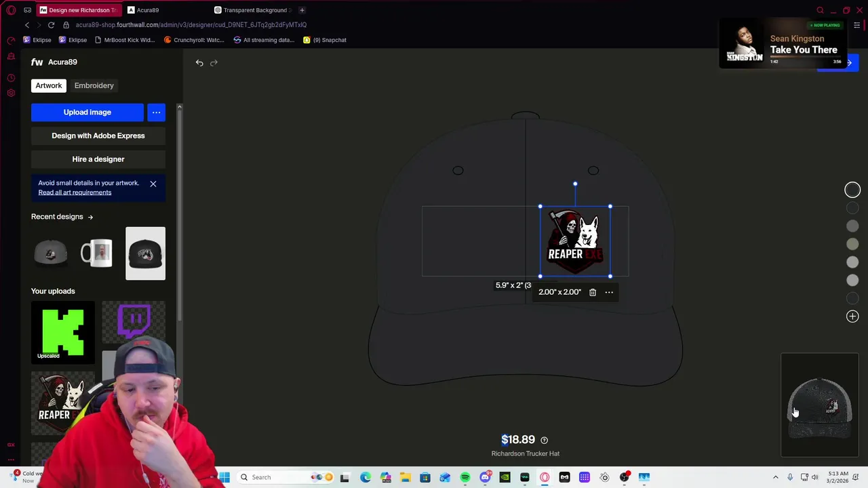Open the artwork options ellipsis menu

point(609,292)
